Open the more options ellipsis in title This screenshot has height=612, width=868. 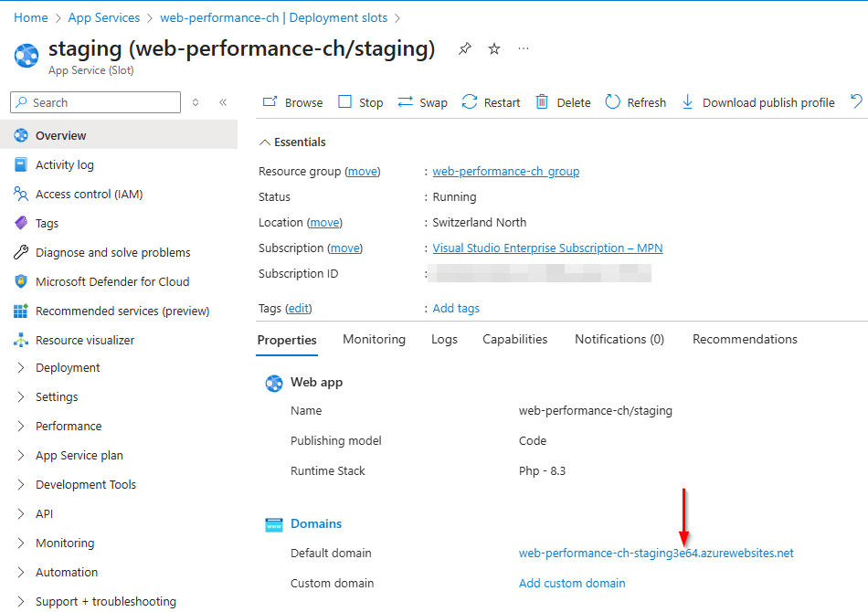524,48
